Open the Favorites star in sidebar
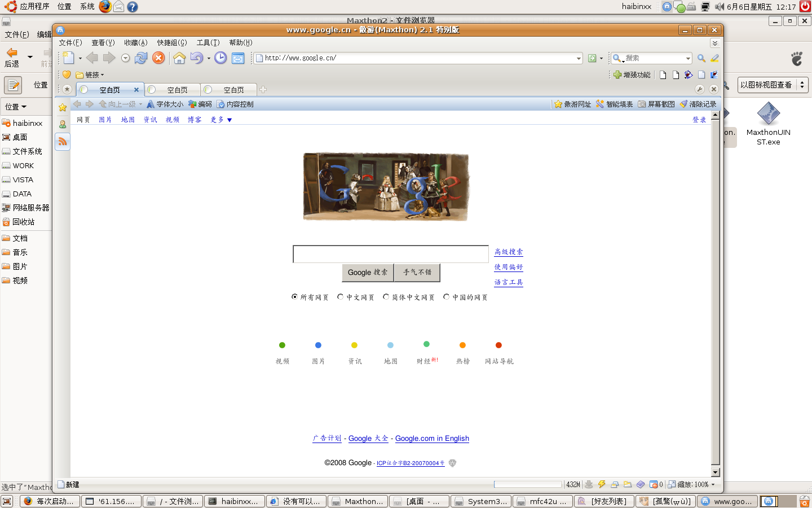Image resolution: width=812 pixels, height=508 pixels. click(x=63, y=107)
